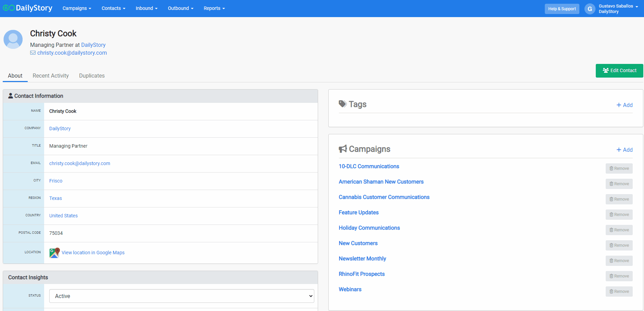Open the Gustavo Saballos account menu
Screen dimensions: 644x311
(x=618, y=9)
